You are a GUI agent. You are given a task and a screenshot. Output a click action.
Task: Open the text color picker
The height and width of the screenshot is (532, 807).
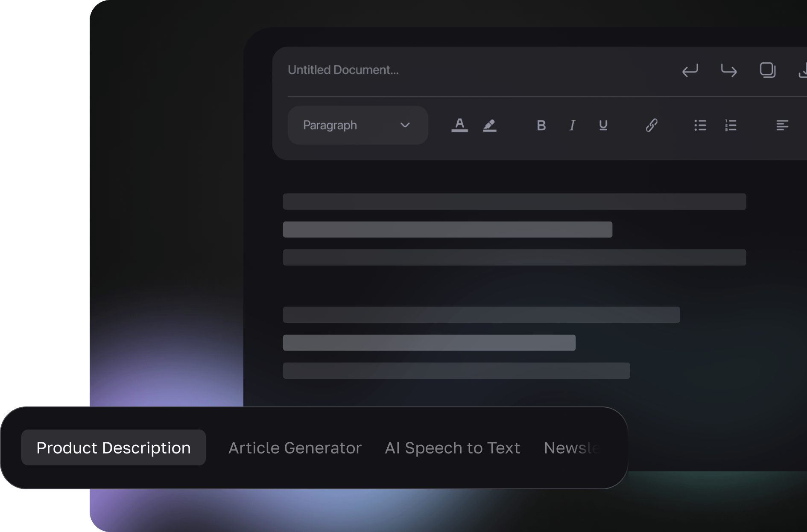point(459,125)
